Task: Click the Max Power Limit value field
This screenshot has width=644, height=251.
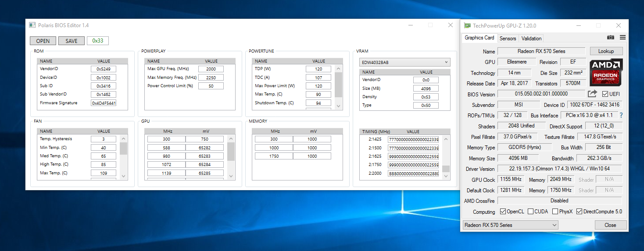Action: (x=318, y=86)
